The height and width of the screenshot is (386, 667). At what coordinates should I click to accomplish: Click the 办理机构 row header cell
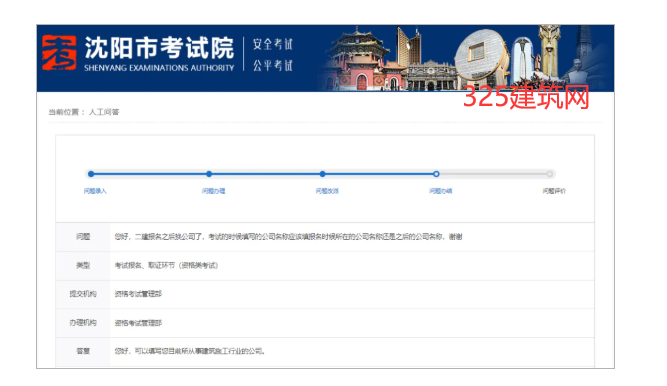coord(83,323)
